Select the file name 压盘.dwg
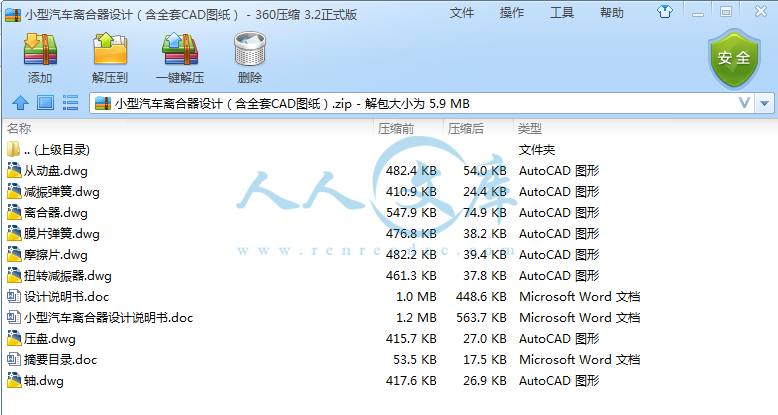This screenshot has width=778, height=415. [x=50, y=339]
